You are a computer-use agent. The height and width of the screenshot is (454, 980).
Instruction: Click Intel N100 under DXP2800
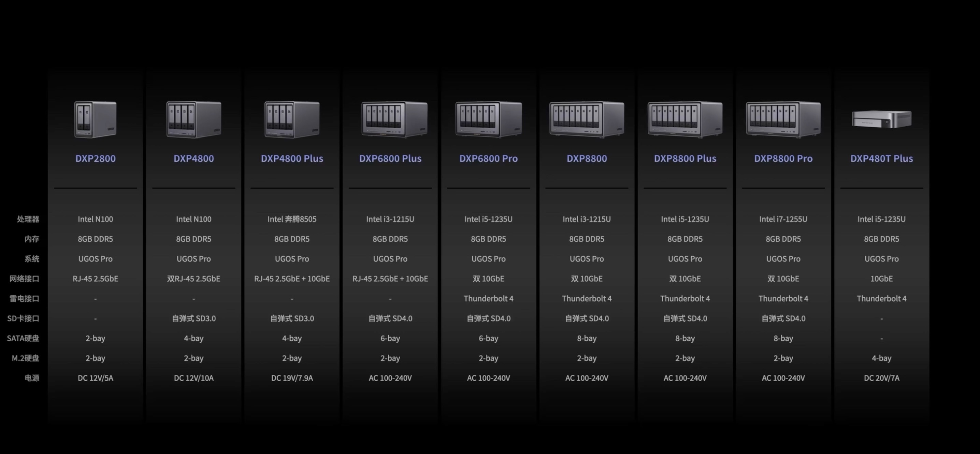point(96,219)
